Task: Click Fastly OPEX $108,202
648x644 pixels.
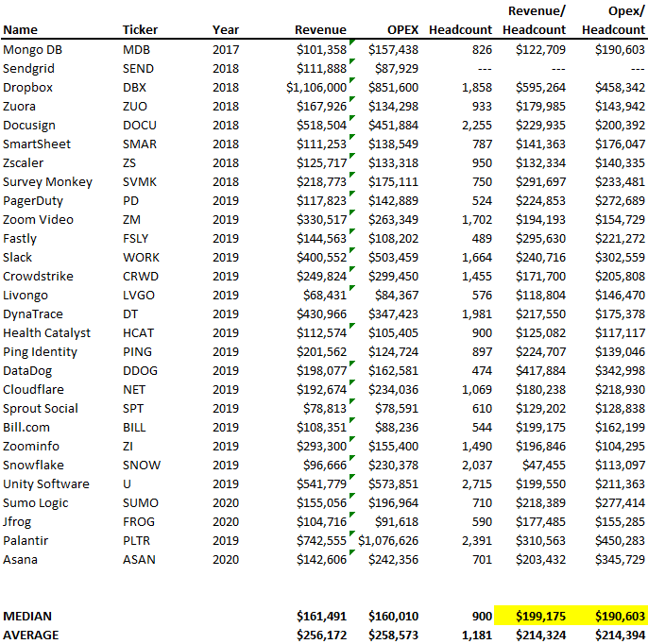Action: (x=393, y=239)
